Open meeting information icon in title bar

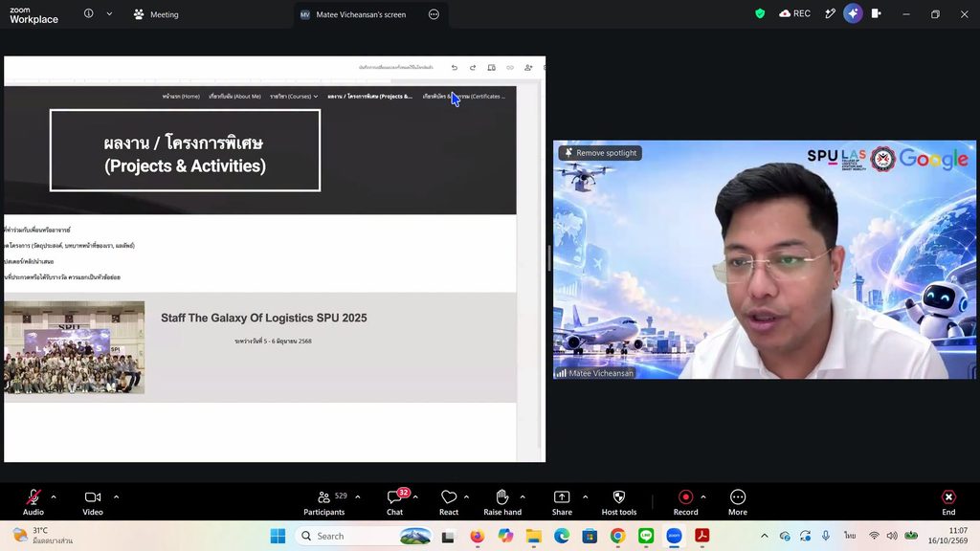click(x=89, y=13)
